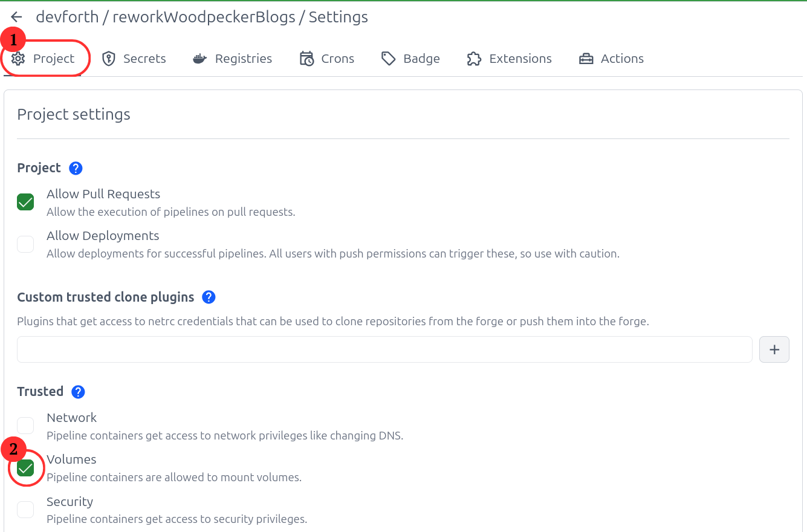This screenshot has height=532, width=807.
Task: Click the Secrets shield icon
Action: (109, 59)
